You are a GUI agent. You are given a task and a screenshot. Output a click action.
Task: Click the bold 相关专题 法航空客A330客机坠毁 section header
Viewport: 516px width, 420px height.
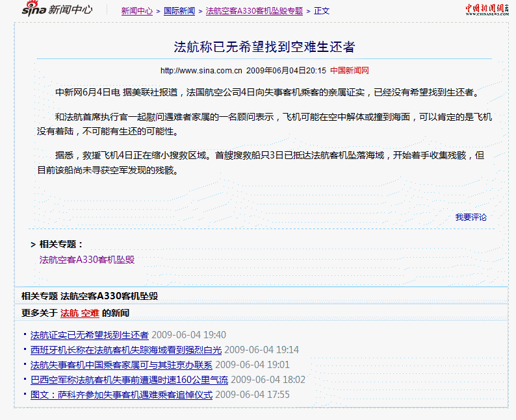[90, 296]
